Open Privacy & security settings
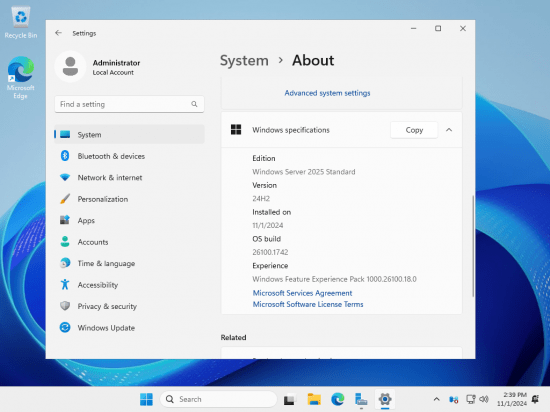The width and height of the screenshot is (550, 412). coord(129,306)
